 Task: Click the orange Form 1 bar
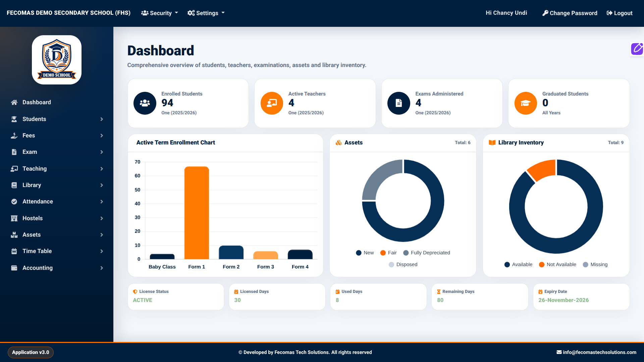pos(197,213)
